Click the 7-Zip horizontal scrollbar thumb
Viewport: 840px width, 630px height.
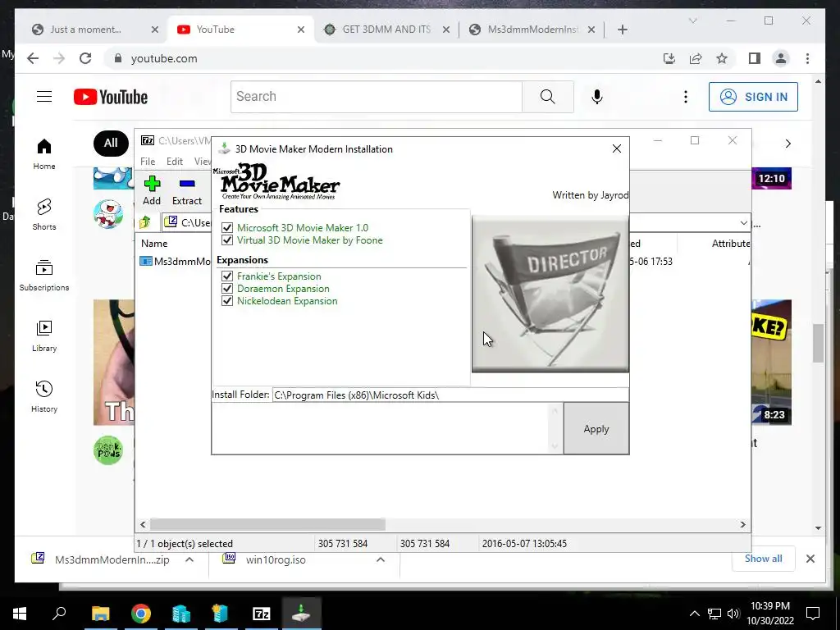[x=267, y=524]
